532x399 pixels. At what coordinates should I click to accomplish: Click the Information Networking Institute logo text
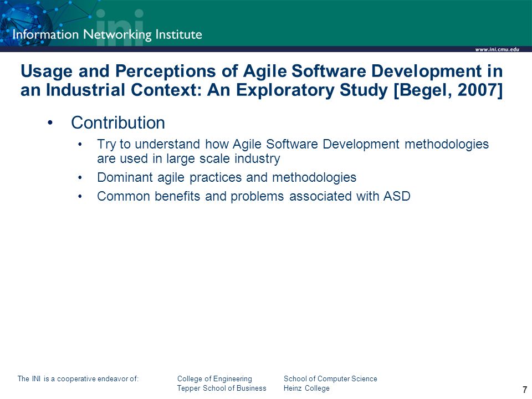click(107, 34)
